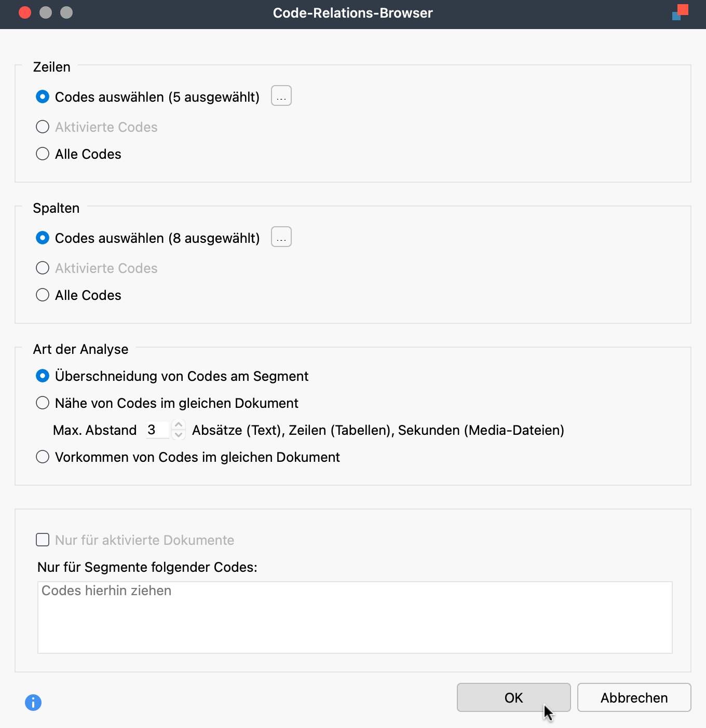Select 'Aktivierte Codes' radio in Spalten
This screenshot has height=728, width=706.
click(43, 268)
